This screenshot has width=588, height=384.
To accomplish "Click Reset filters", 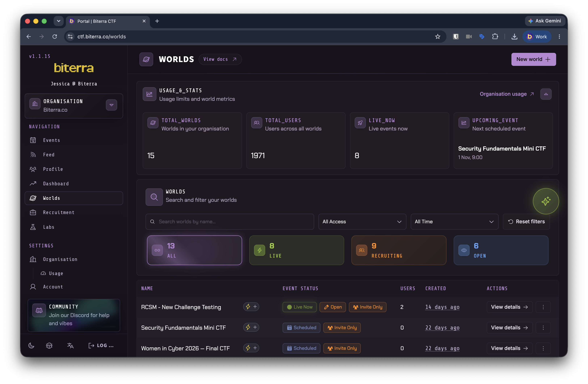I will [x=526, y=221].
